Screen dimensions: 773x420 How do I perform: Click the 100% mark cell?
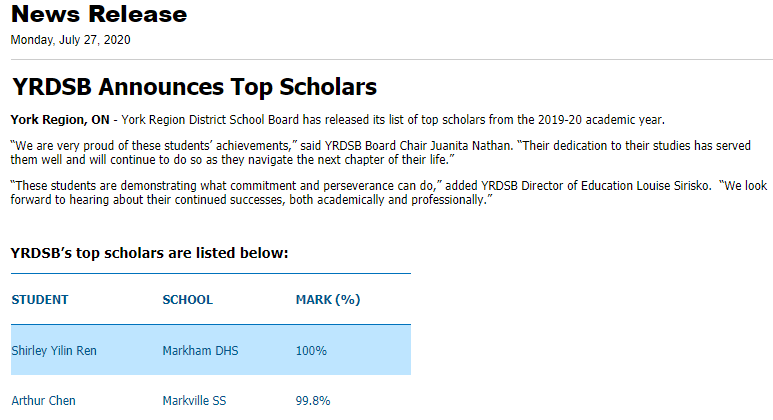point(311,350)
